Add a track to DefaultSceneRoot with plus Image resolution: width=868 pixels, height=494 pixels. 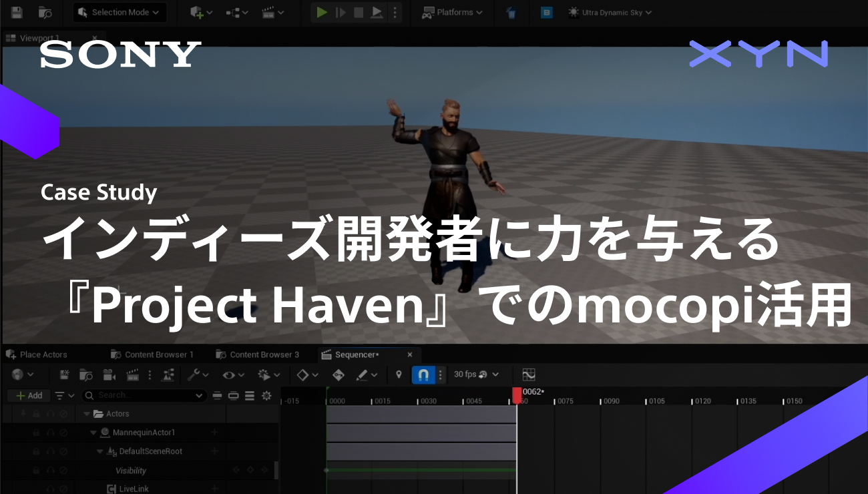click(215, 451)
